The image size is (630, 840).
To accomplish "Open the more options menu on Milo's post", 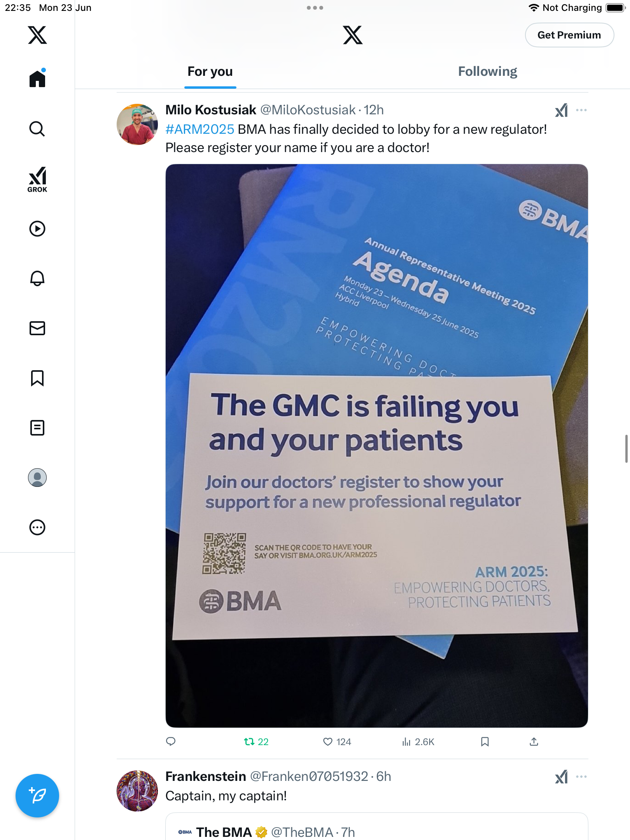I will [581, 110].
